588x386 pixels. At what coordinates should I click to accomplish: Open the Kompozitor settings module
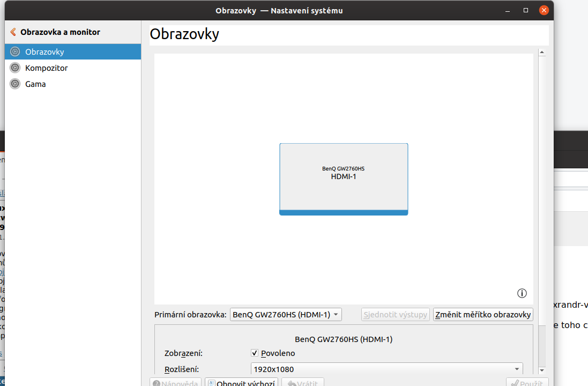[46, 68]
